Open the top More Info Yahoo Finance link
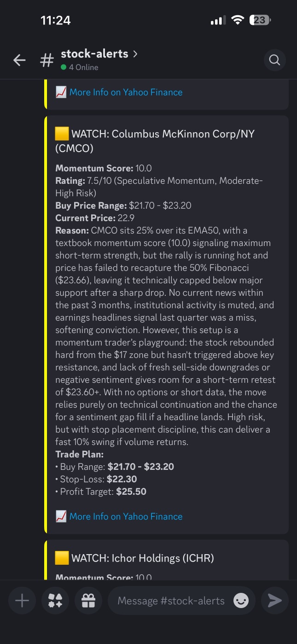 (126, 92)
